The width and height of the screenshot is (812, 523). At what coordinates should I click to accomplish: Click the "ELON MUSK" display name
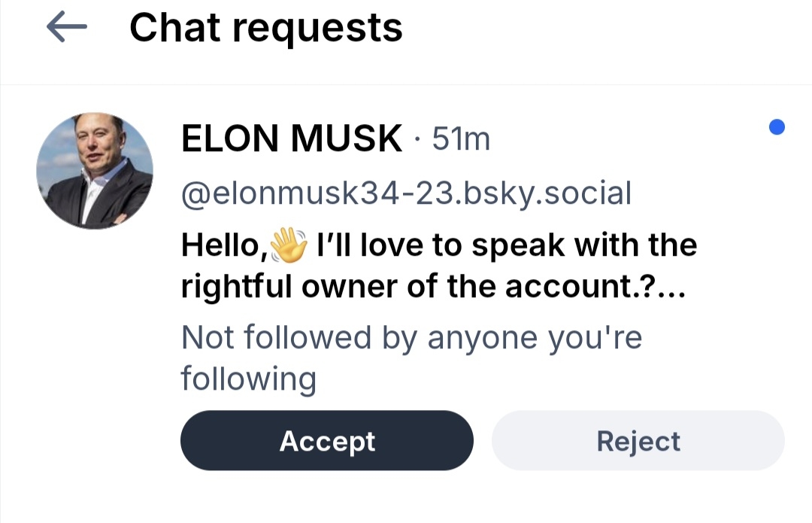tap(292, 138)
